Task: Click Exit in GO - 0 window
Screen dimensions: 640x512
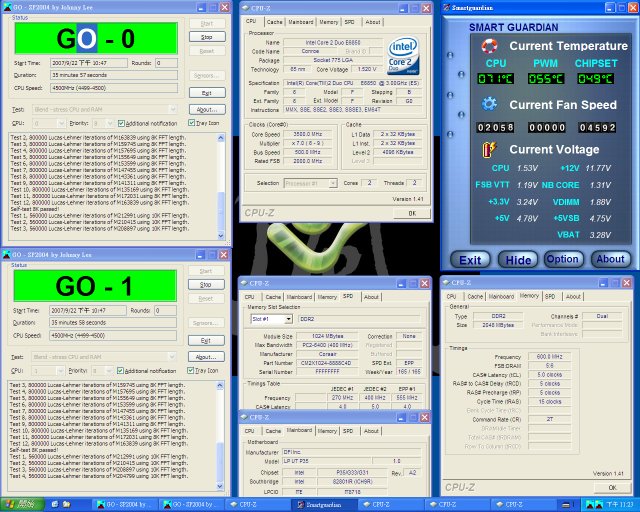Action: 207,93
